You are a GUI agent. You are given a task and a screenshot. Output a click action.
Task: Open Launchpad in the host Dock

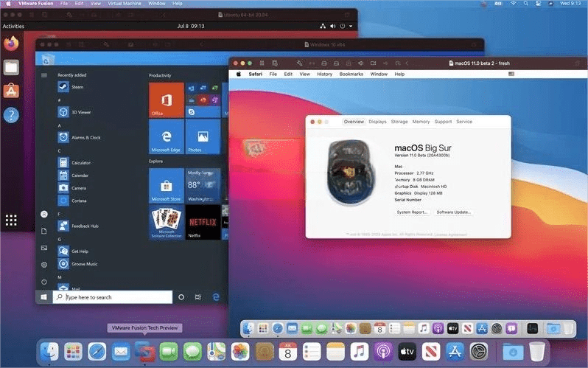pos(73,352)
